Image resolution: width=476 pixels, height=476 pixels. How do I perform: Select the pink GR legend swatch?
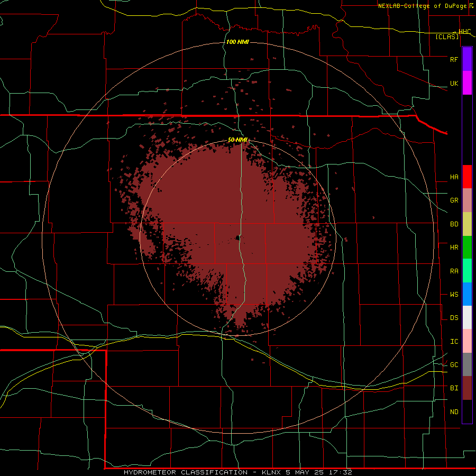click(x=467, y=200)
